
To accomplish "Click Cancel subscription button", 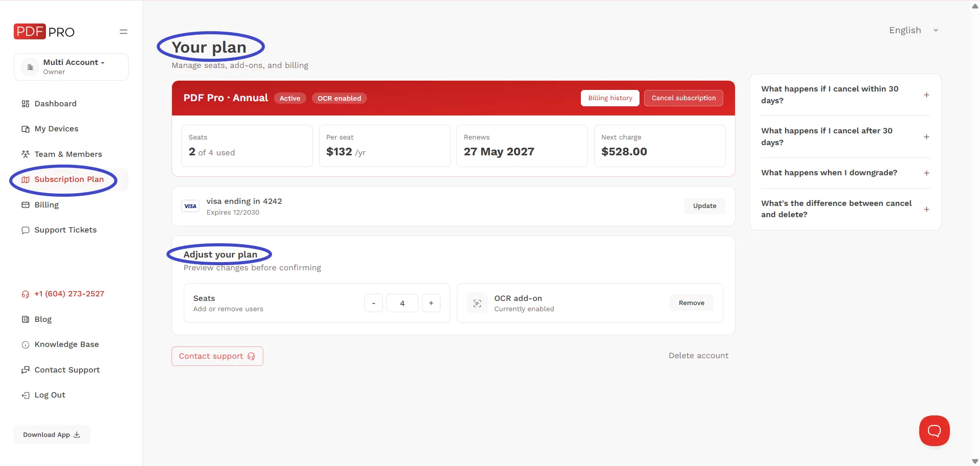I will pyautogui.click(x=683, y=98).
